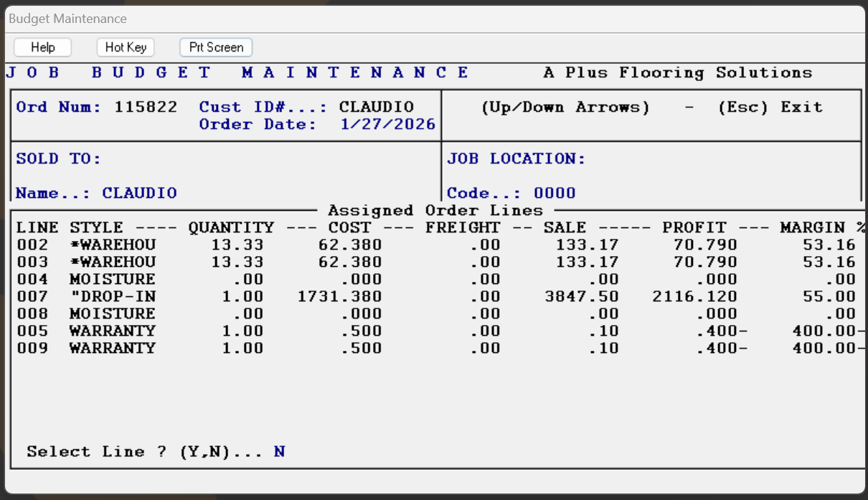Click profit value 2116.120
The width and height of the screenshot is (868, 500).
[694, 296]
